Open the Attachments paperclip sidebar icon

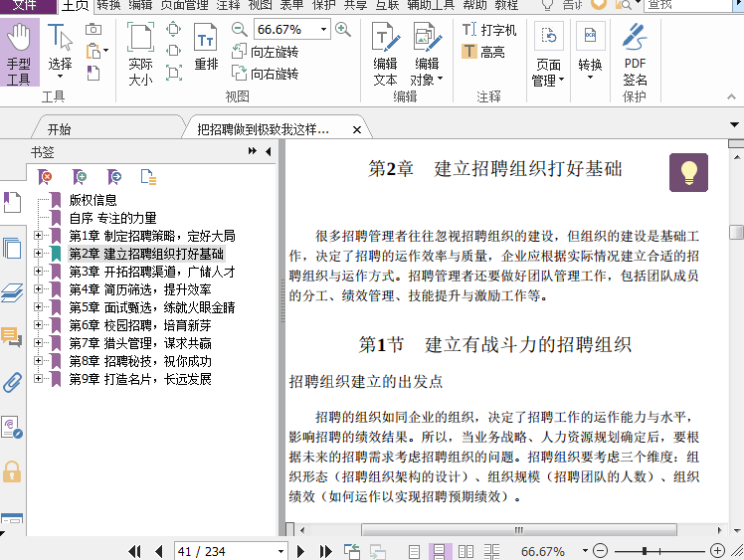click(x=12, y=383)
